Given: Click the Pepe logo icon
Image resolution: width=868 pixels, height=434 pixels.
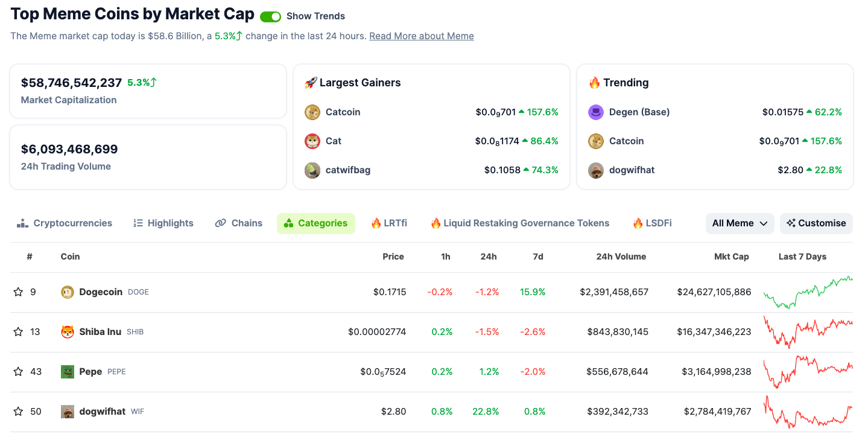Looking at the screenshot, I should click(x=68, y=372).
